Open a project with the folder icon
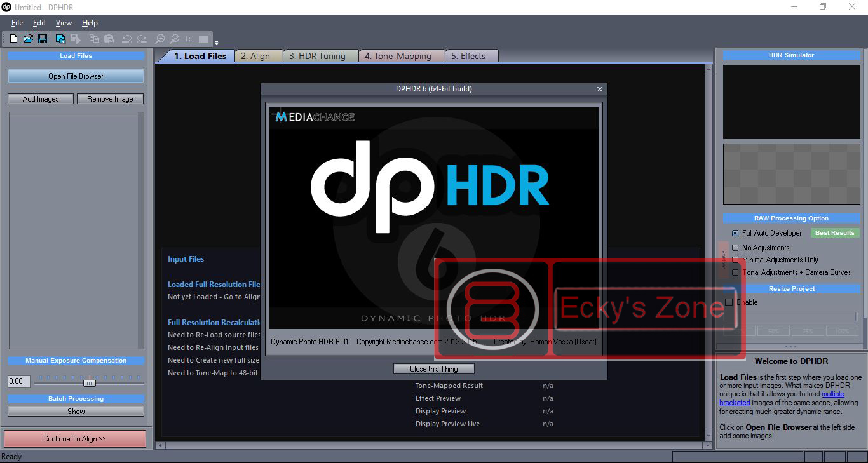This screenshot has height=463, width=868. [28, 39]
